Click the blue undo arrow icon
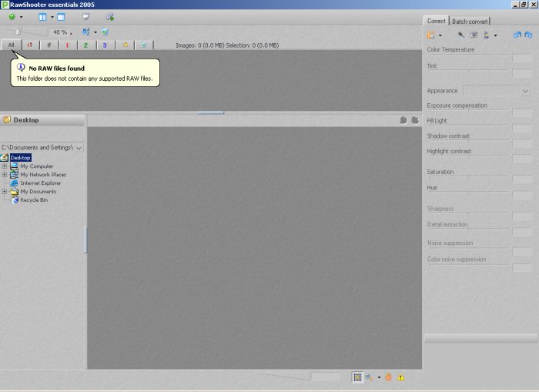This screenshot has width=539, height=392. tap(517, 35)
